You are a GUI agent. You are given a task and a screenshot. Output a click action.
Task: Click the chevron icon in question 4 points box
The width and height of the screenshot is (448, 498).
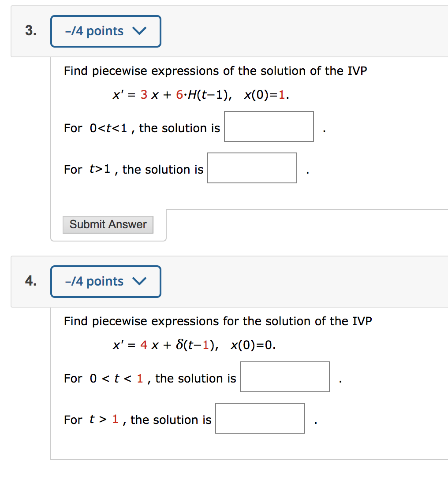tap(139, 281)
